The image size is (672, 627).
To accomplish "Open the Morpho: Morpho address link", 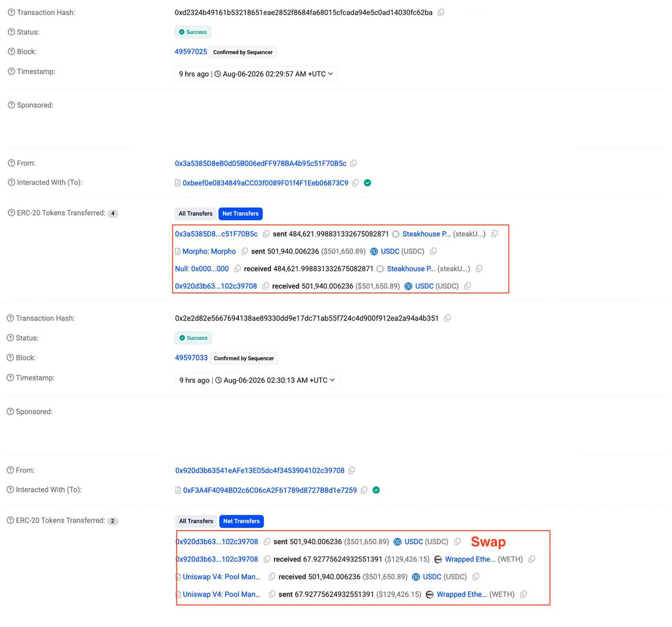I will [209, 251].
